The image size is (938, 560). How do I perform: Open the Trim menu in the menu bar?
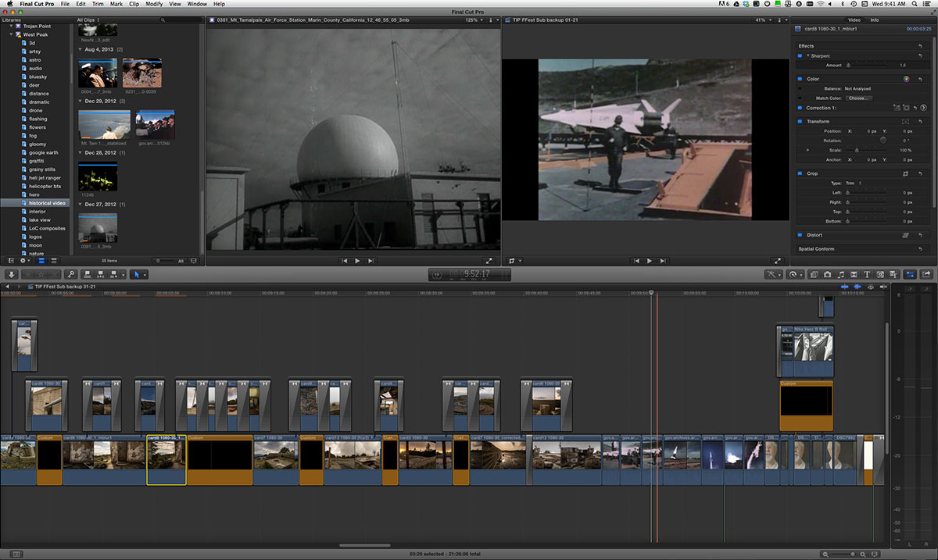point(98,4)
